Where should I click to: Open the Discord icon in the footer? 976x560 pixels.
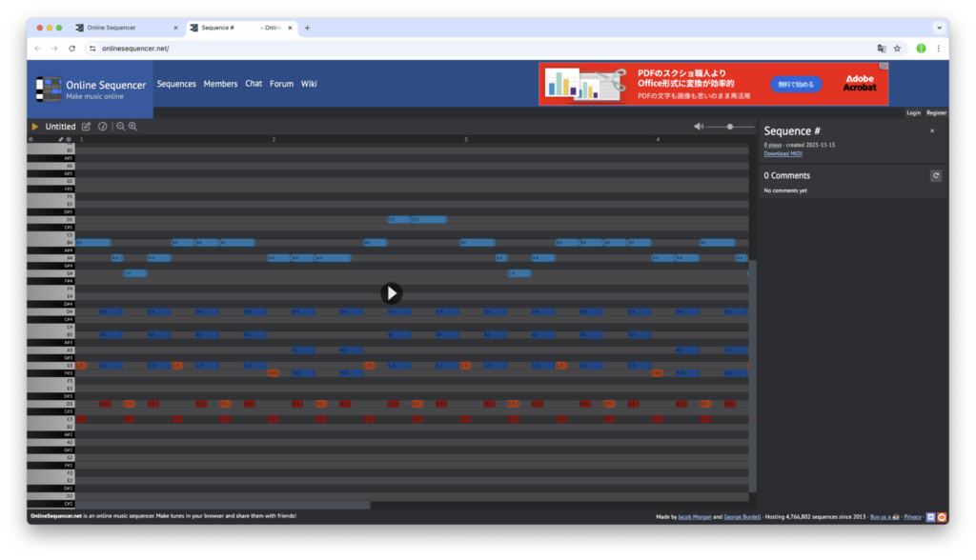tap(929, 516)
